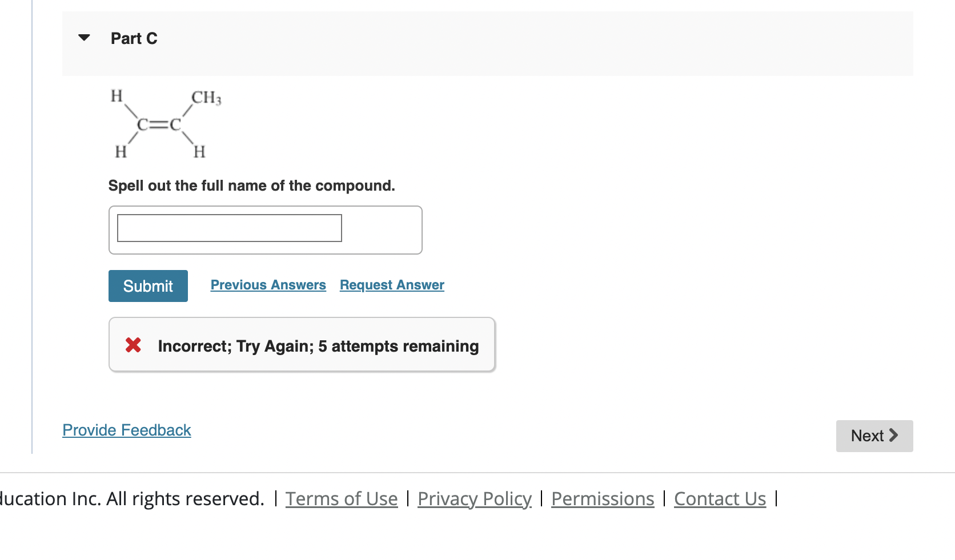This screenshot has width=955, height=560.
Task: Click the CH3 group in the structure drawing
Action: 206,98
